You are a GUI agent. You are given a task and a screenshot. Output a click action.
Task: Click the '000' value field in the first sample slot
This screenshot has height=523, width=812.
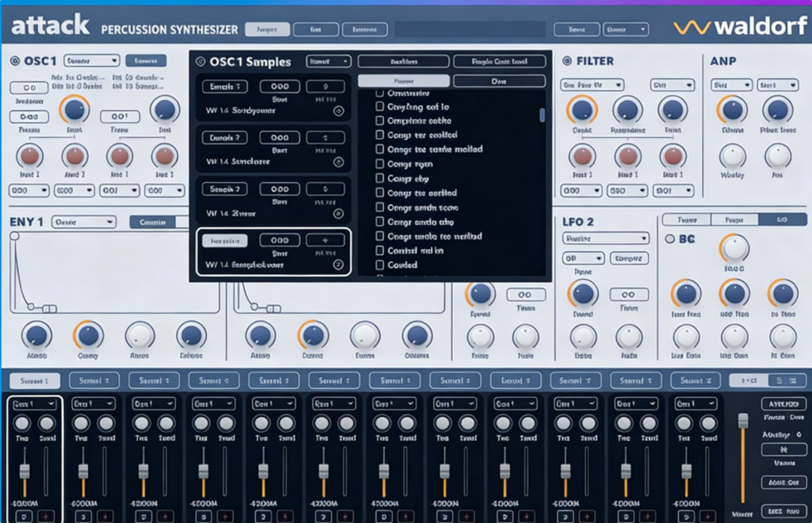(x=280, y=86)
